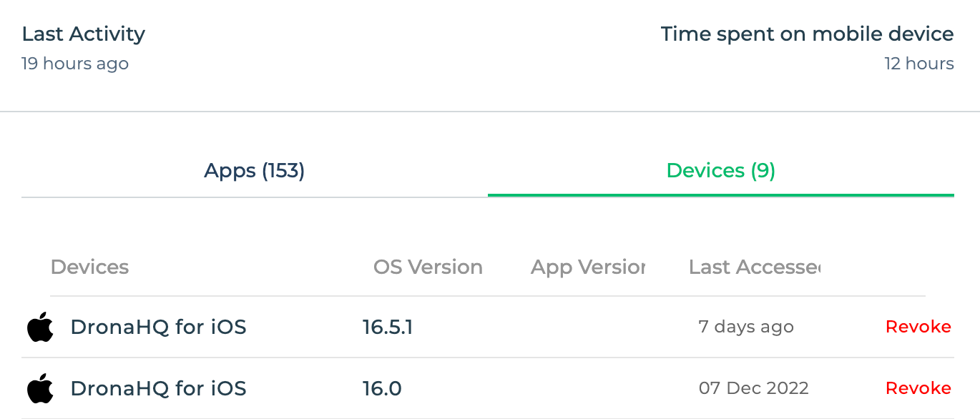Click the 'Time spent on mobile device' label
Screen dimensions: 980x419
[x=808, y=34]
